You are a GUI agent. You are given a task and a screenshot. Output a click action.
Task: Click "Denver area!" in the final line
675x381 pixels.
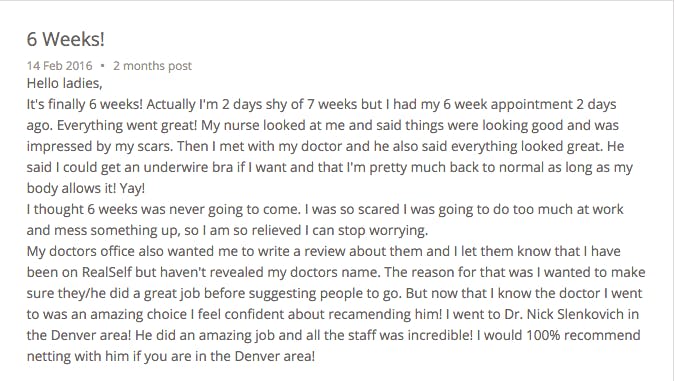275,356
